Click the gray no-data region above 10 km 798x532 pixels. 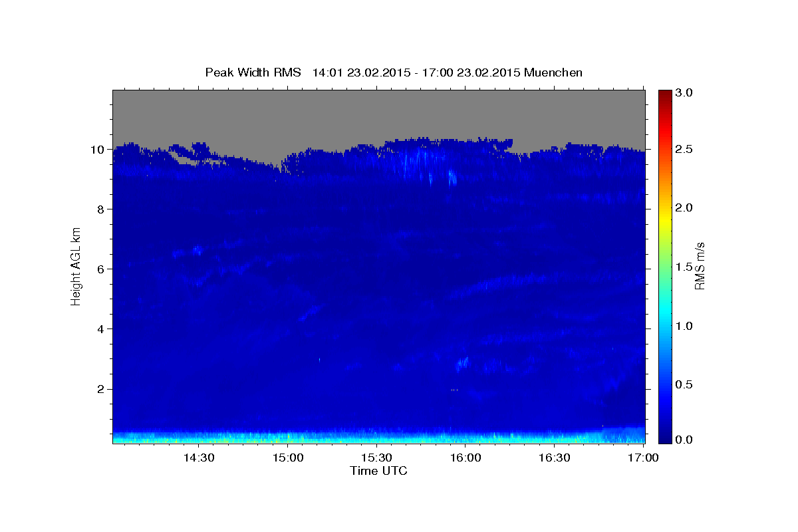[379, 113]
